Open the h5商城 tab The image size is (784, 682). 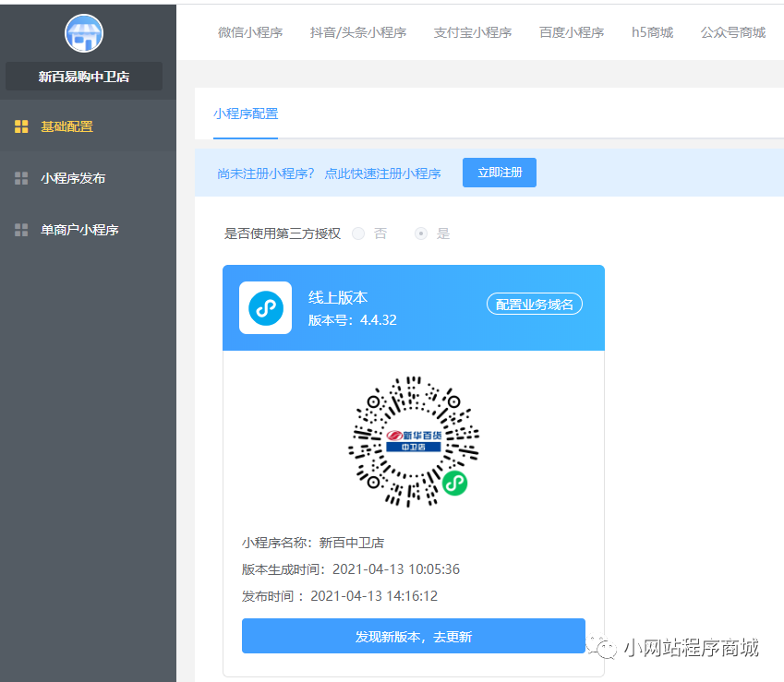point(653,32)
